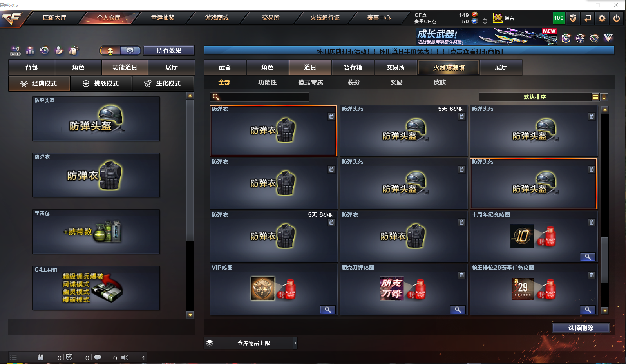Open the settings gear in top bar
This screenshot has width=626, height=364.
(x=602, y=18)
